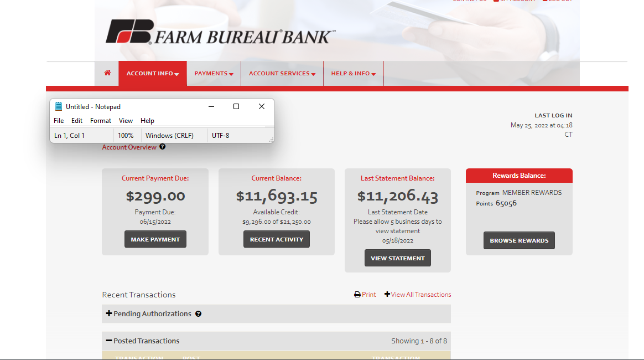Expand the Help & Info menu

pyautogui.click(x=354, y=74)
